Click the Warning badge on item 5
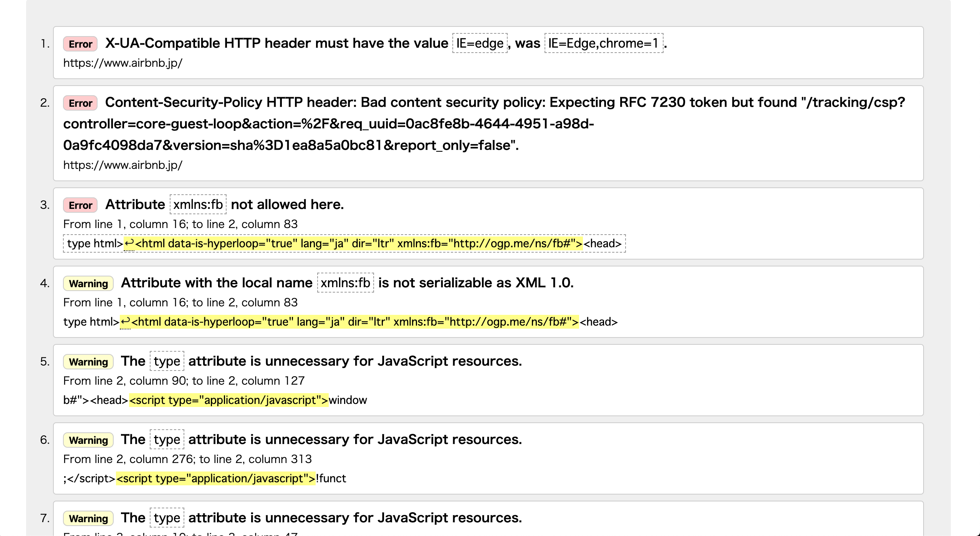The width and height of the screenshot is (980, 536). point(88,362)
